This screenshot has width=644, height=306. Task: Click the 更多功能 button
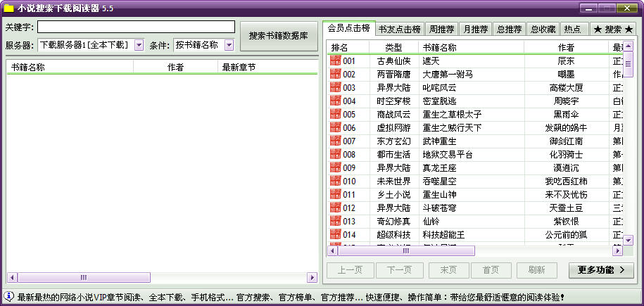600,270
